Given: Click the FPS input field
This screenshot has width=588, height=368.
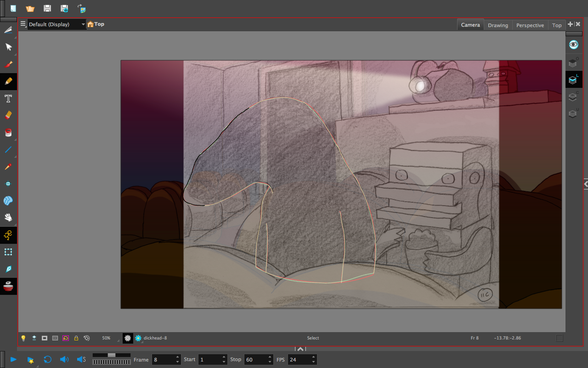Looking at the screenshot, I should pos(299,360).
